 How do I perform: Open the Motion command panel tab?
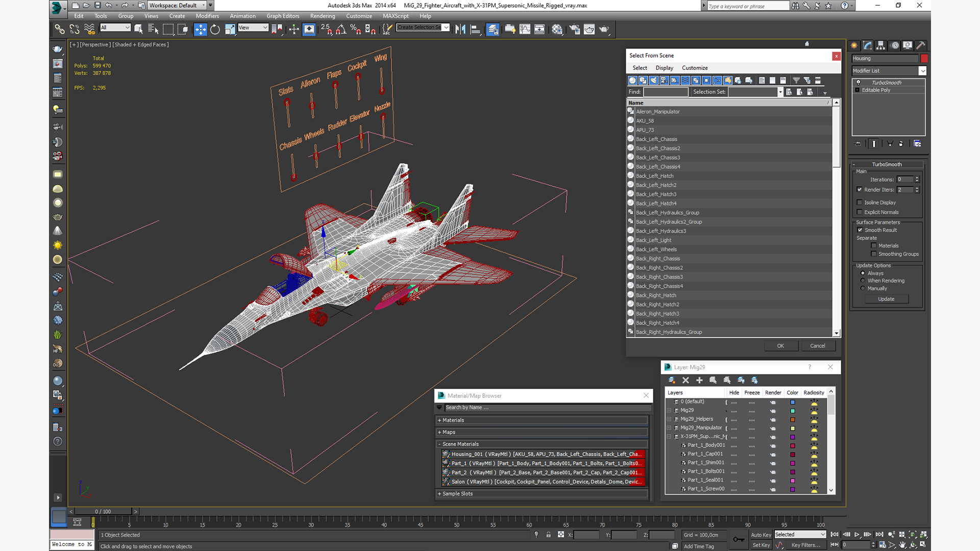[895, 45]
